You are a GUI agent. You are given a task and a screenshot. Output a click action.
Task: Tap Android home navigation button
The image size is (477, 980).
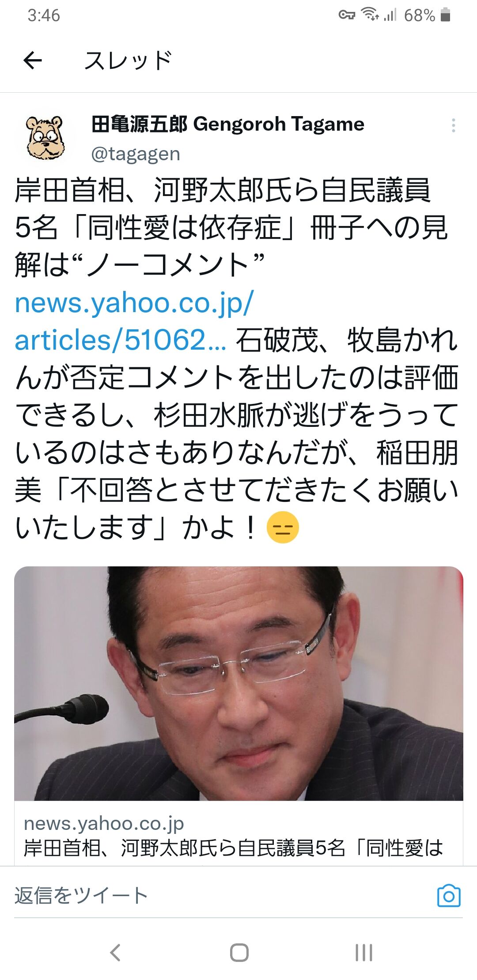(239, 953)
